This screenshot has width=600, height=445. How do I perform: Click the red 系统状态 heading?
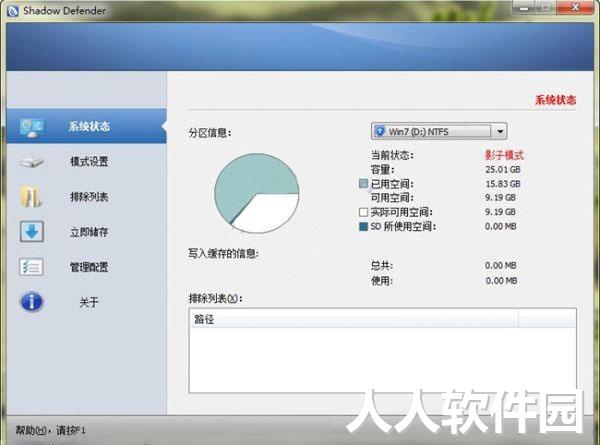click(555, 100)
